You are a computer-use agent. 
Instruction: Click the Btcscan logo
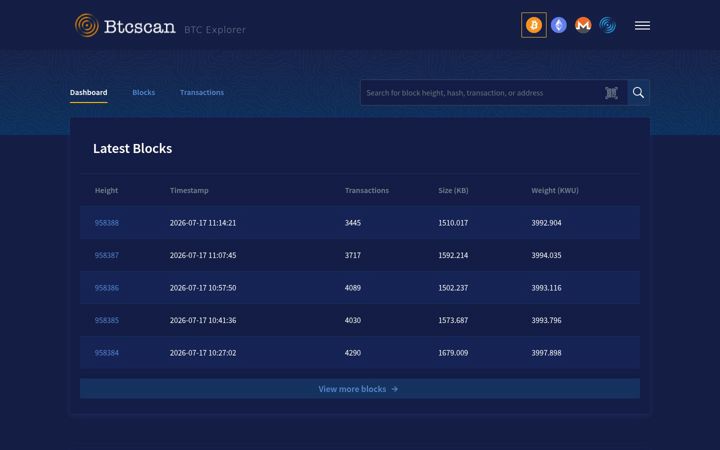[x=87, y=25]
